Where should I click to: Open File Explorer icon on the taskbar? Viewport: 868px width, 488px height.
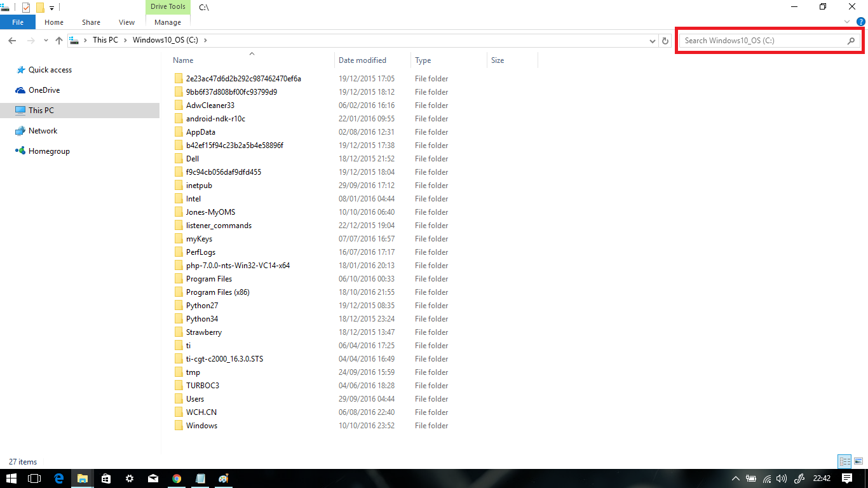tap(82, 478)
